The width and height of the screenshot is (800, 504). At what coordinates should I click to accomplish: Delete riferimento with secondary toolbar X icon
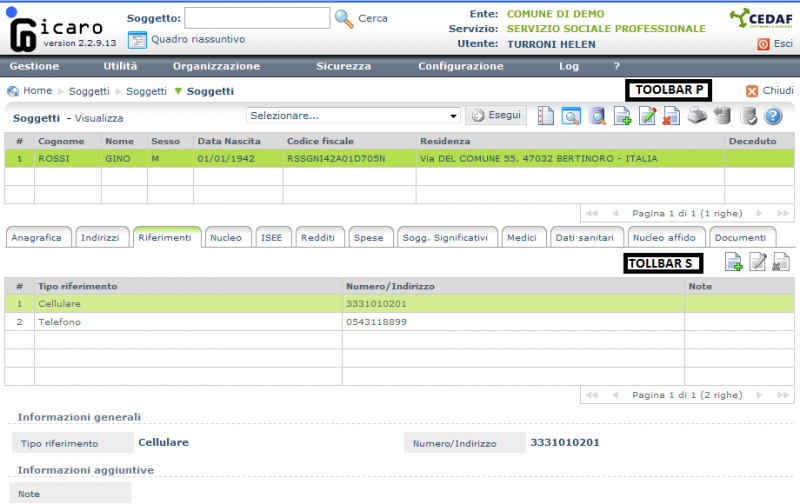781,262
